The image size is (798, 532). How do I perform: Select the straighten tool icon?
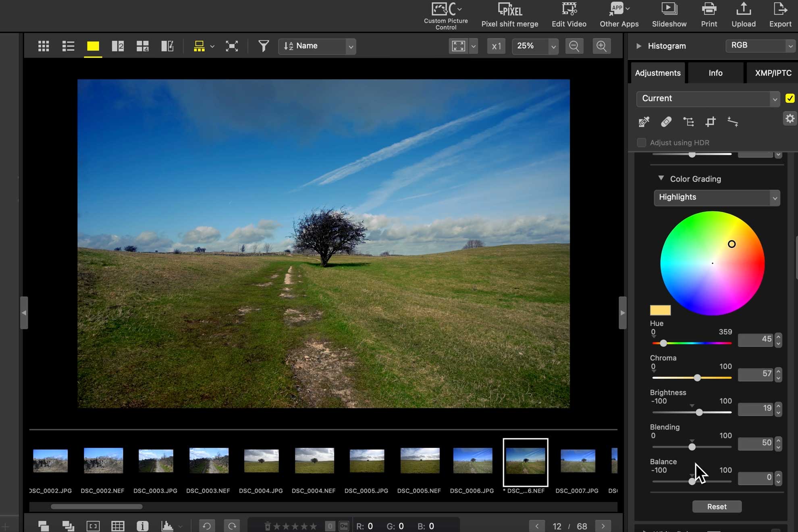tap(732, 122)
